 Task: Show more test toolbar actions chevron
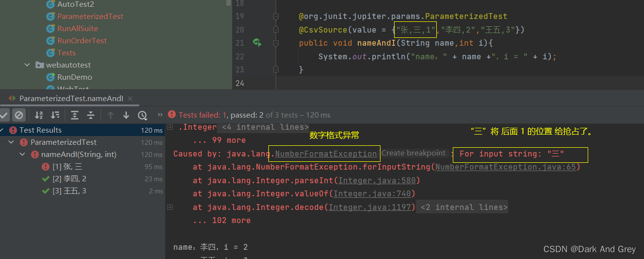tap(160, 115)
